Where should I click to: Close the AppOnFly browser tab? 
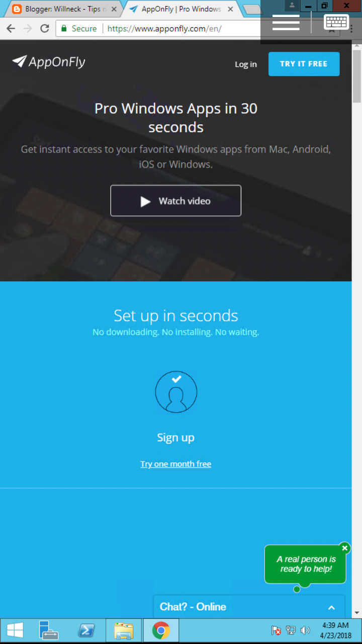231,9
